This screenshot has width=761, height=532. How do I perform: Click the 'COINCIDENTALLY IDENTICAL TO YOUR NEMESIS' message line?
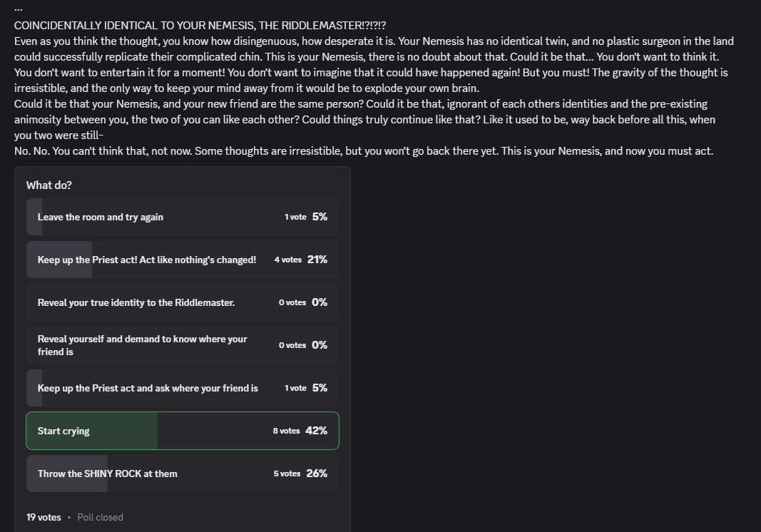[x=200, y=25]
